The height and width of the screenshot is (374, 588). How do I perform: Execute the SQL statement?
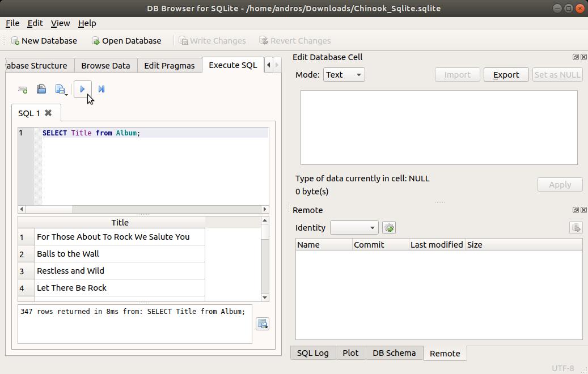83,89
